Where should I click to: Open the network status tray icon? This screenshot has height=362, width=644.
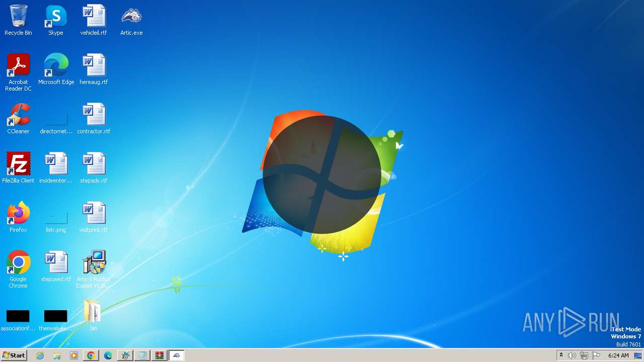pos(584,355)
